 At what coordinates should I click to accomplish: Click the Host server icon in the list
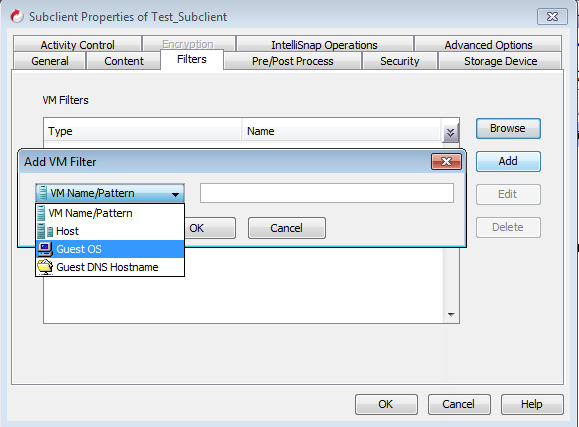coord(45,231)
